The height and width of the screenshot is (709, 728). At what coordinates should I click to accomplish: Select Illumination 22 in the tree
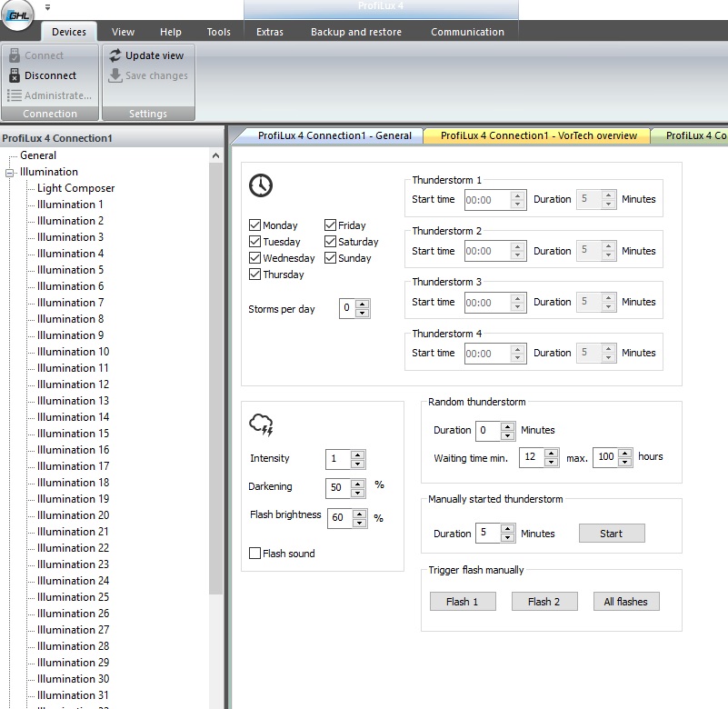(x=73, y=548)
